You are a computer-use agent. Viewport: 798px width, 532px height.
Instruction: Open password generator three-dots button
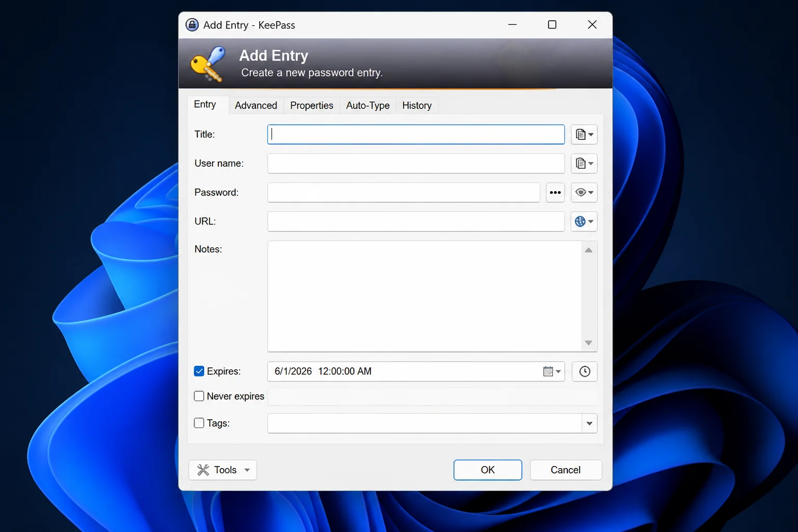click(x=555, y=193)
